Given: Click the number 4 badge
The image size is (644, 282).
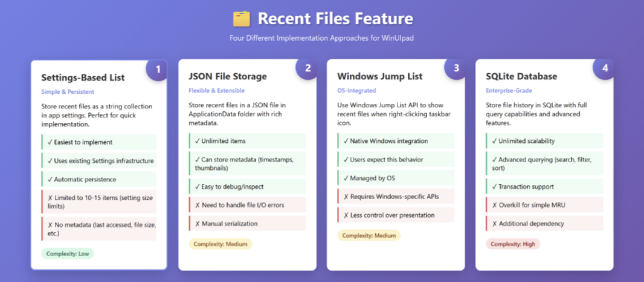Looking at the screenshot, I should [x=605, y=68].
